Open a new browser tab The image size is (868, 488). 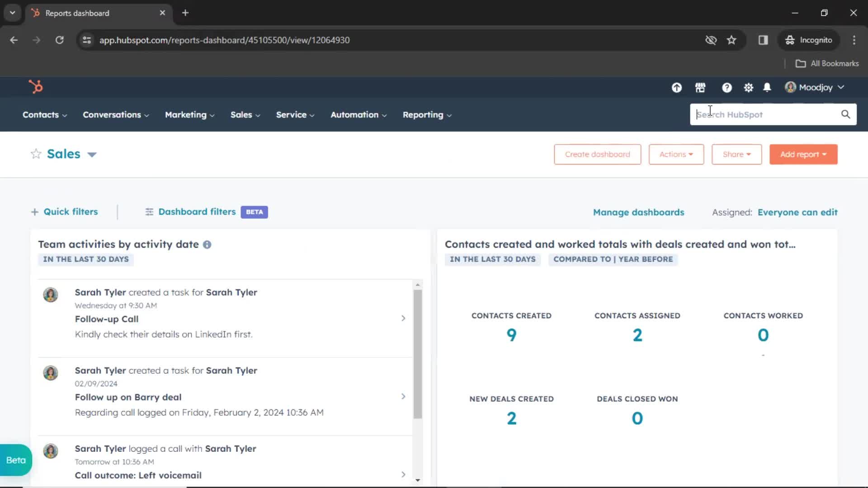click(185, 13)
